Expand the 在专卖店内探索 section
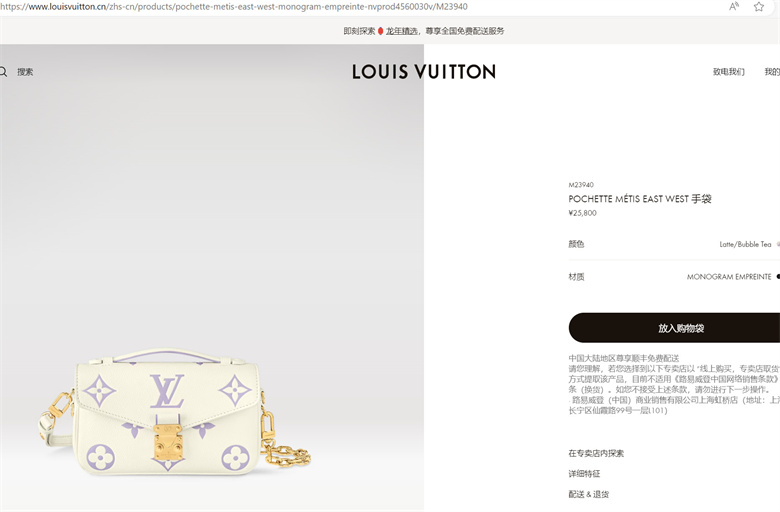This screenshot has height=512, width=780. [x=596, y=453]
